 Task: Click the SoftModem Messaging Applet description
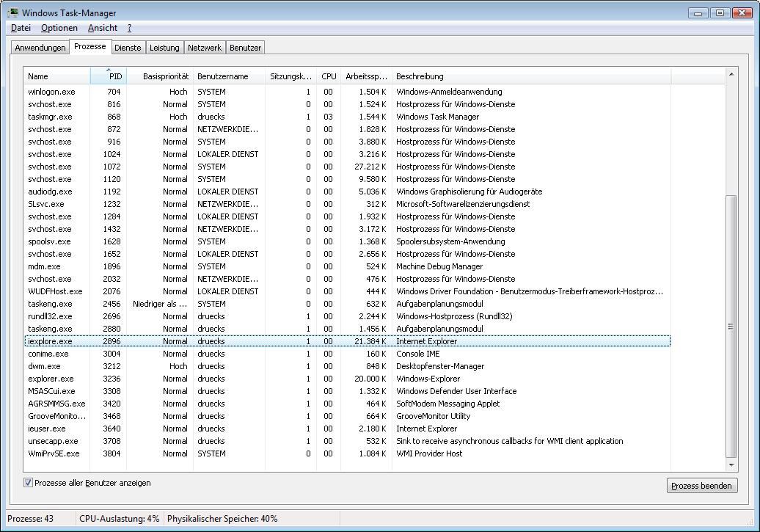(447, 404)
